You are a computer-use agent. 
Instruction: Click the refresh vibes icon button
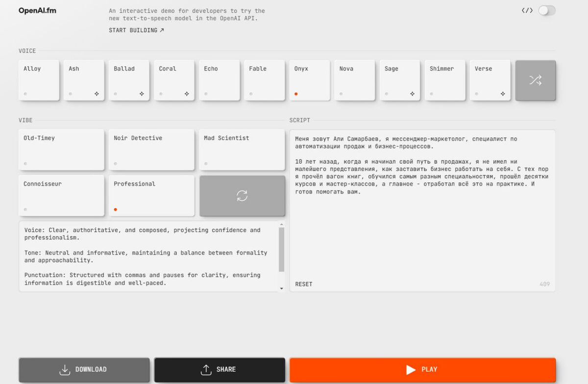(242, 196)
